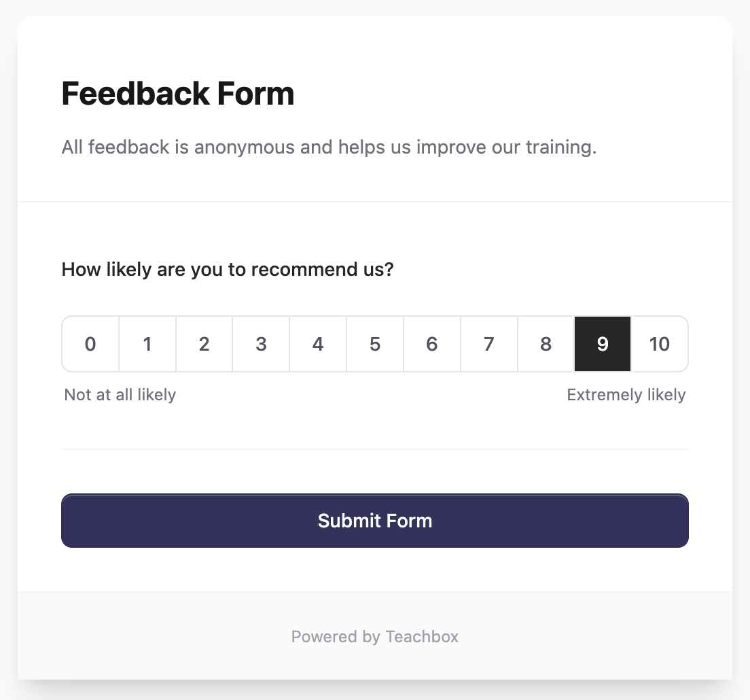The width and height of the screenshot is (750, 700).
Task: Pick 6 as the recommendation score
Action: tap(432, 344)
